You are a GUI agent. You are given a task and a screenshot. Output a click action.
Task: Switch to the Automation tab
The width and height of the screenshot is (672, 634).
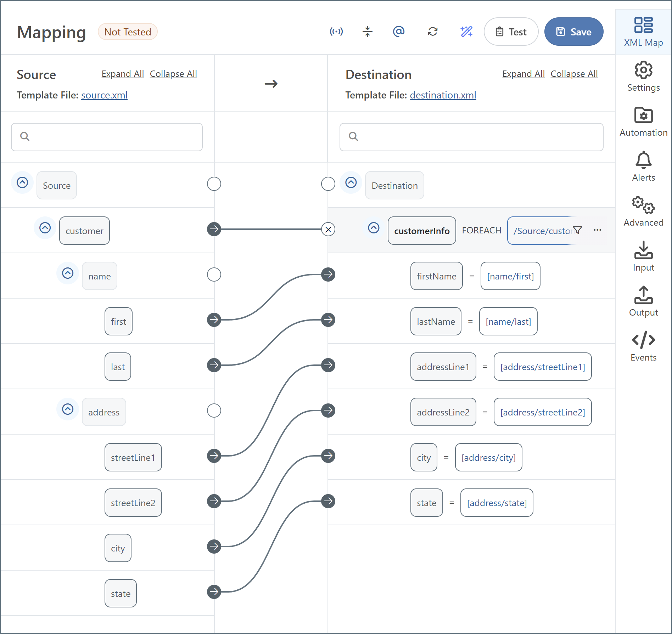pos(643,122)
